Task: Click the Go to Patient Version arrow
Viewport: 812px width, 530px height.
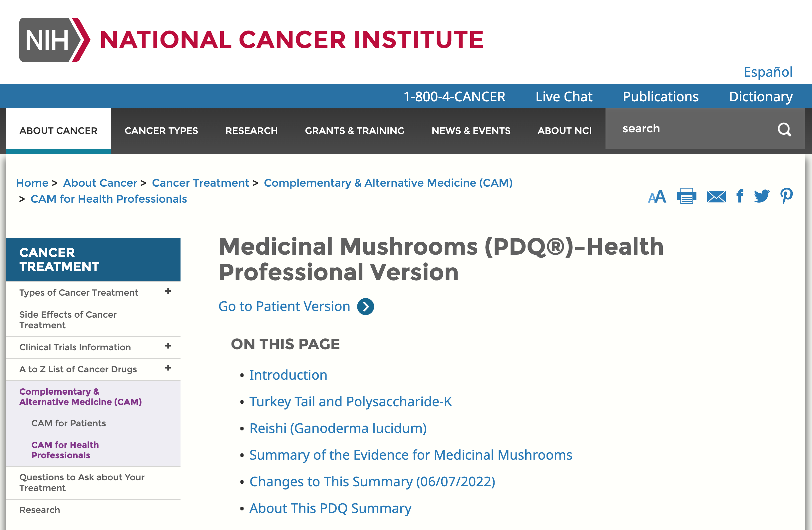Action: (x=365, y=306)
